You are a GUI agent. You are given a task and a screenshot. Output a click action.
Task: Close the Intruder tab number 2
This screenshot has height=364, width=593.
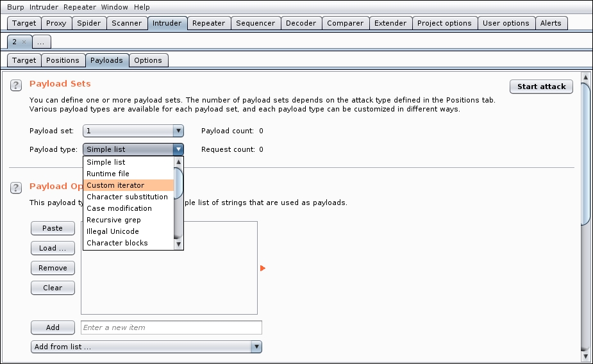tap(24, 42)
